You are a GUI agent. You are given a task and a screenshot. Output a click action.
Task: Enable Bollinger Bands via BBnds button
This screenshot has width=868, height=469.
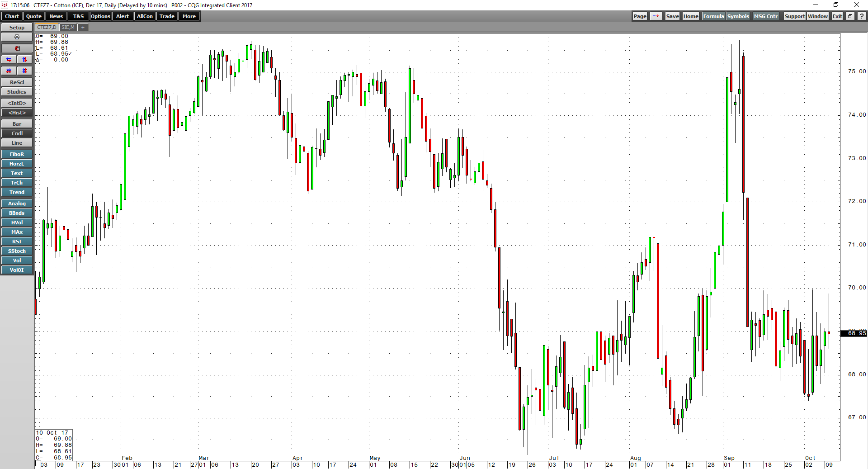click(17, 213)
